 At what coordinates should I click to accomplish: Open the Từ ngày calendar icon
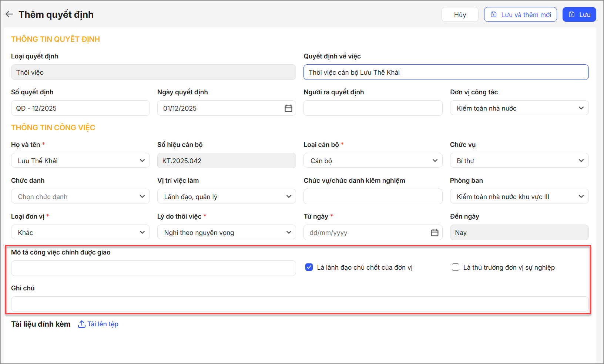pos(434,233)
